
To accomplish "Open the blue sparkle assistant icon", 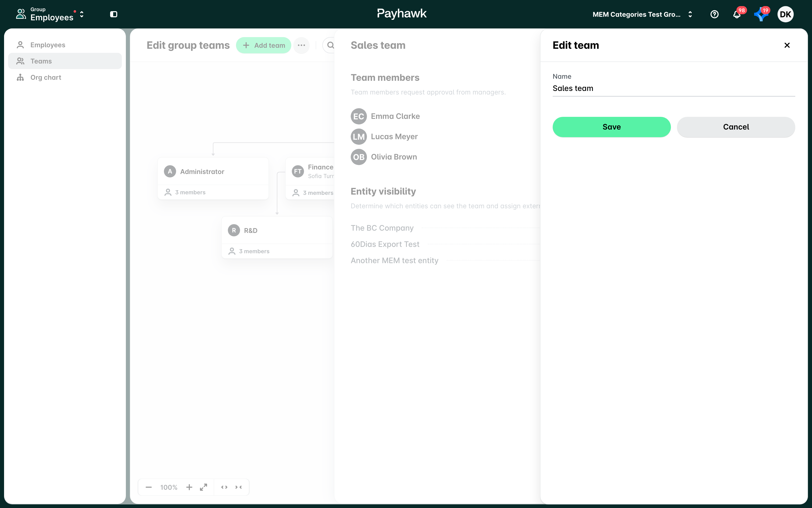I will point(761,14).
